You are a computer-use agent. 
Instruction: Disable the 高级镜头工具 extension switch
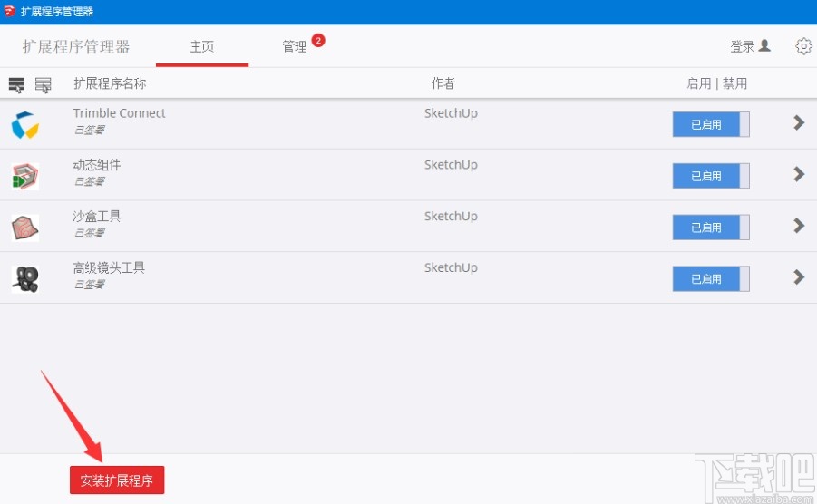[x=711, y=278]
